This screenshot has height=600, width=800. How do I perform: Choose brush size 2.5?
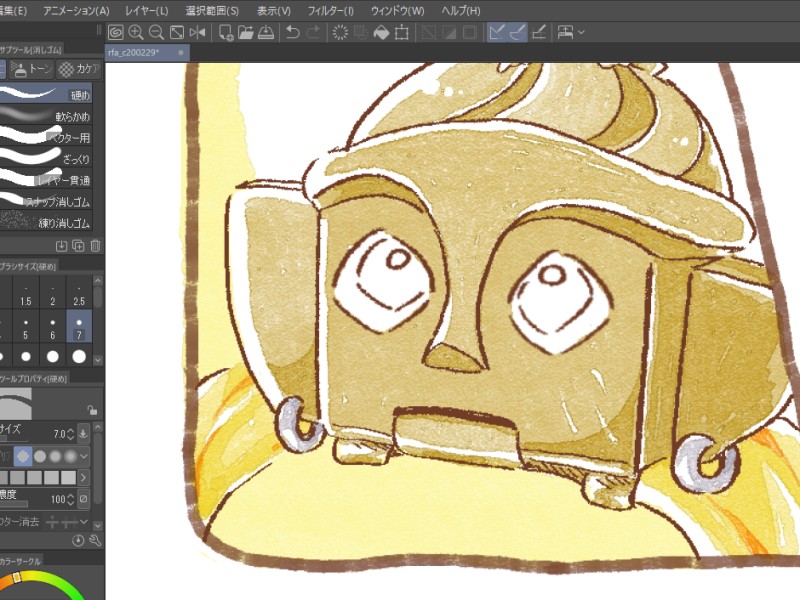click(79, 292)
